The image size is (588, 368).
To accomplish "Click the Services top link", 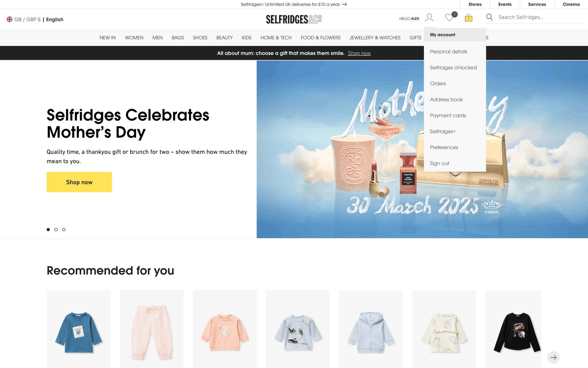I will coord(537,4).
